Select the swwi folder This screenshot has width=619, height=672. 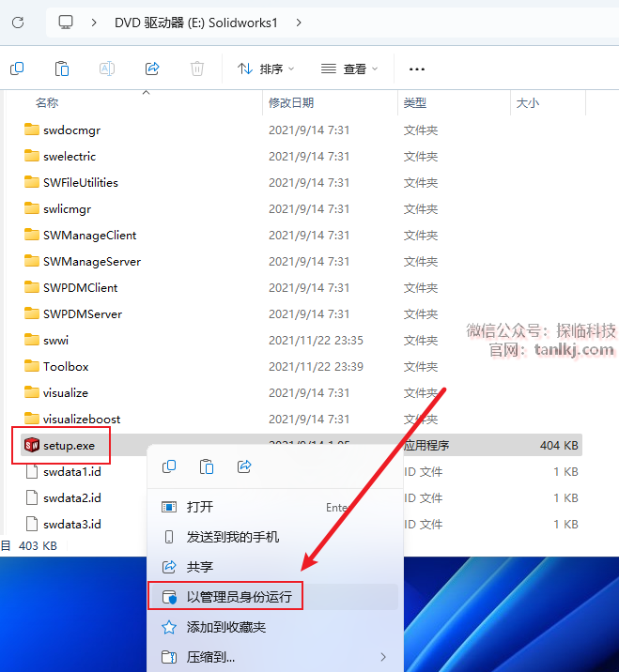(x=46, y=341)
